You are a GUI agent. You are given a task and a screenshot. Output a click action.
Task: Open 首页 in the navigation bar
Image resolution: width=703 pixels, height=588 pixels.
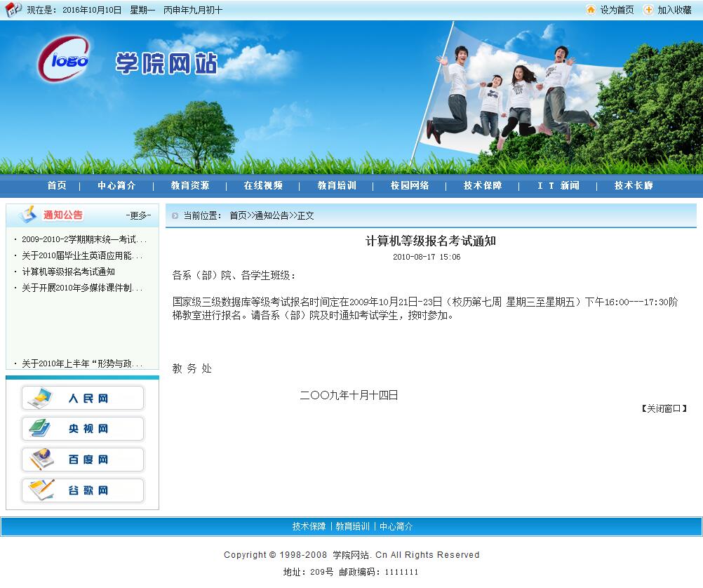[x=57, y=185]
